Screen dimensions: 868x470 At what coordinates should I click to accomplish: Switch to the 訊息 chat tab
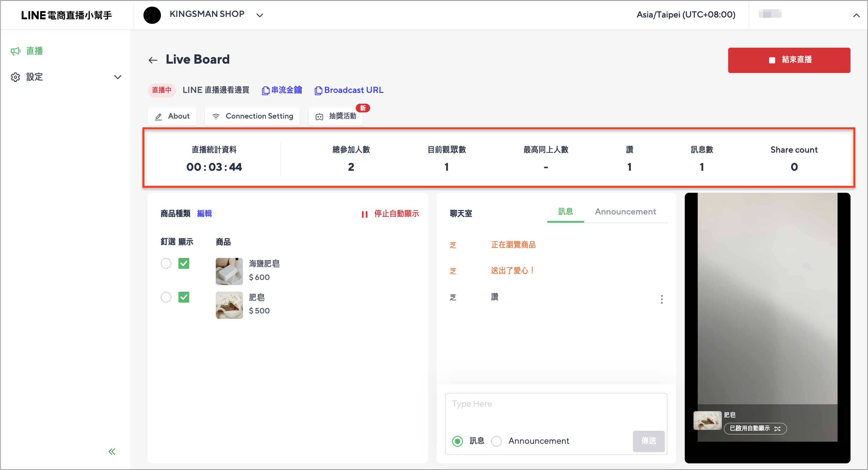coord(565,211)
